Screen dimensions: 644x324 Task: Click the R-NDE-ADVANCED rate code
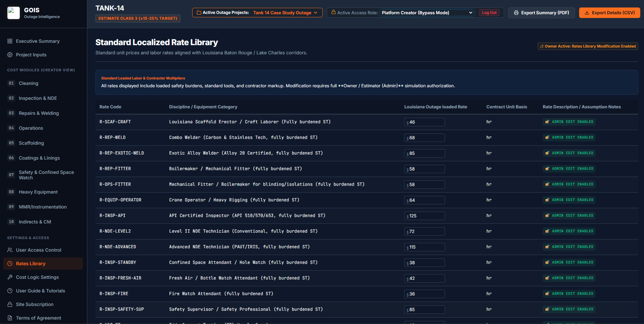pyautogui.click(x=118, y=247)
